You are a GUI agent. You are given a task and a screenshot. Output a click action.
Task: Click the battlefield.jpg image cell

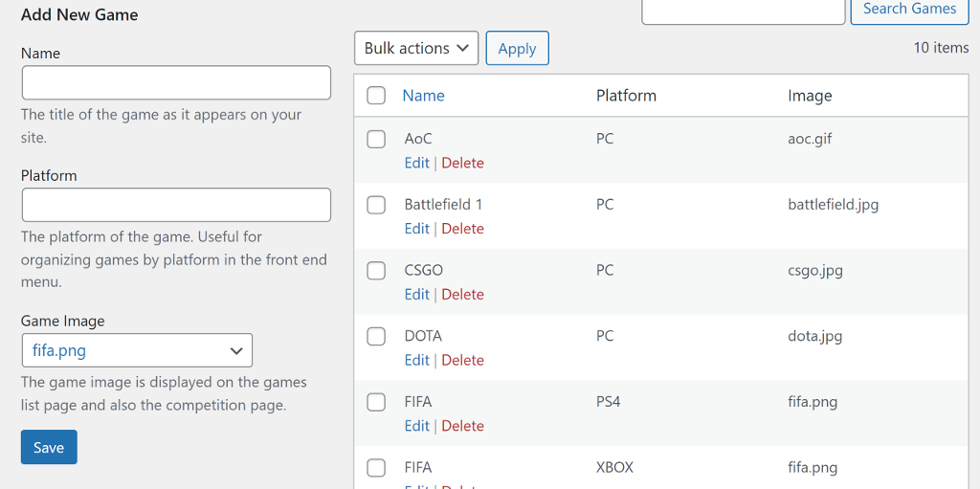pos(834,205)
